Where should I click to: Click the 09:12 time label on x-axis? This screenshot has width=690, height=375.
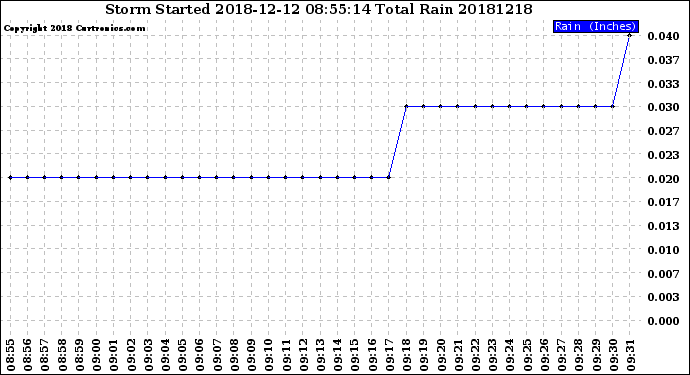point(303,355)
